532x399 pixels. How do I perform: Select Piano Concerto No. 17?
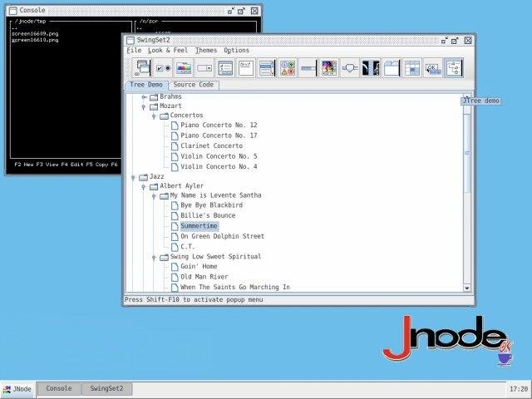(x=214, y=135)
